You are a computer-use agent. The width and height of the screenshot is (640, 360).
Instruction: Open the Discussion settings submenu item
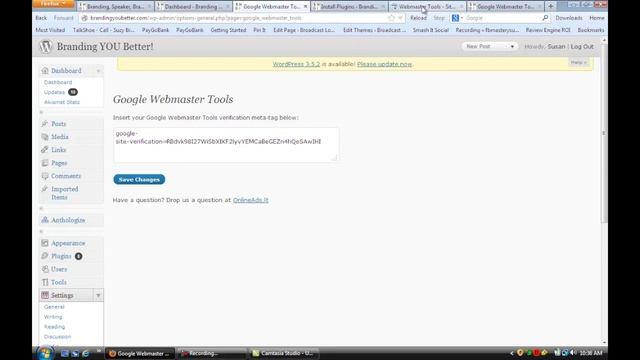58,337
